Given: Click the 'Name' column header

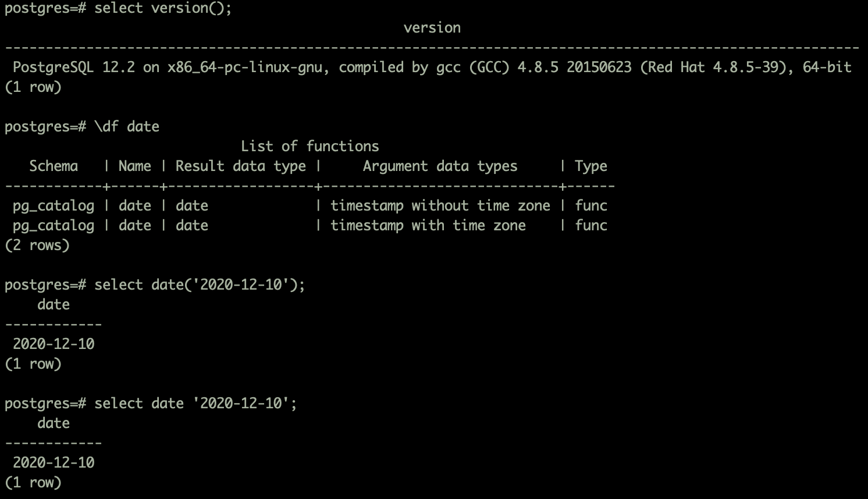Looking at the screenshot, I should (x=134, y=166).
